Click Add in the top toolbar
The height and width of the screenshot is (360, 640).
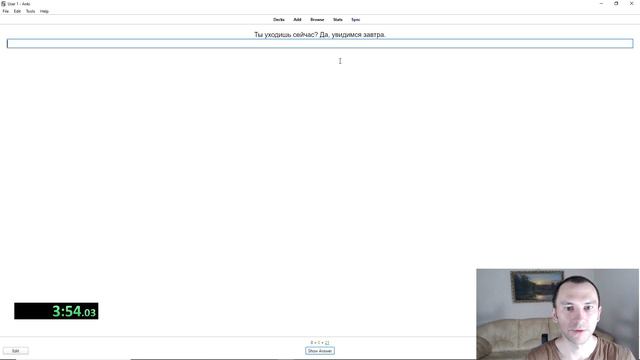click(x=297, y=20)
